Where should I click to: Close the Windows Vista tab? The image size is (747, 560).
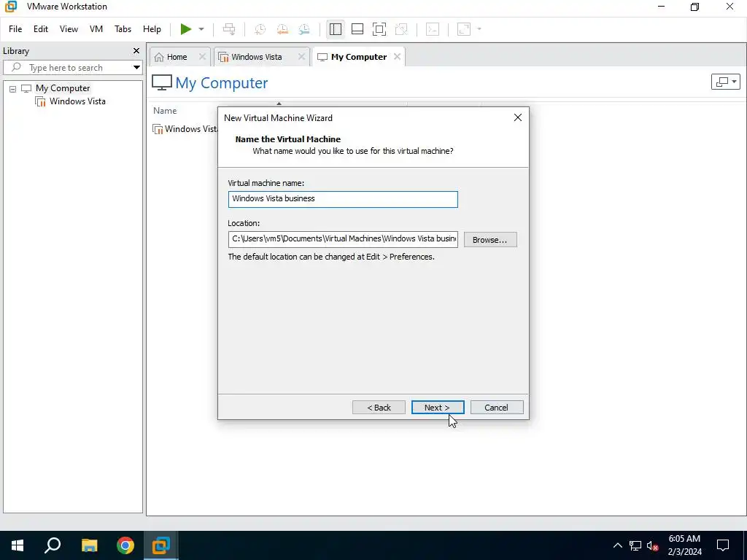tap(301, 57)
